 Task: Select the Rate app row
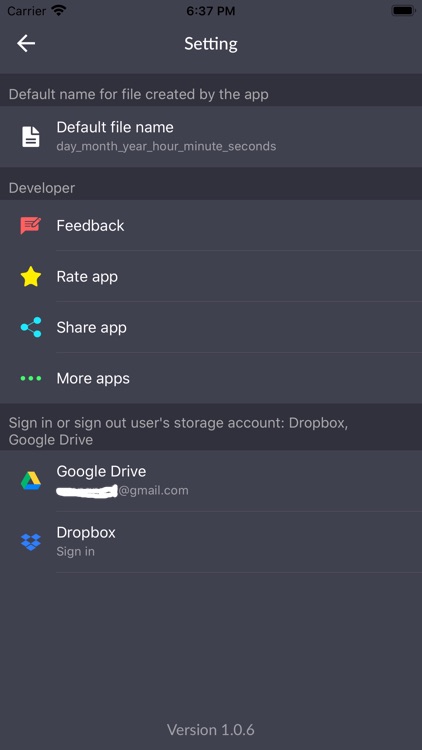(x=211, y=276)
